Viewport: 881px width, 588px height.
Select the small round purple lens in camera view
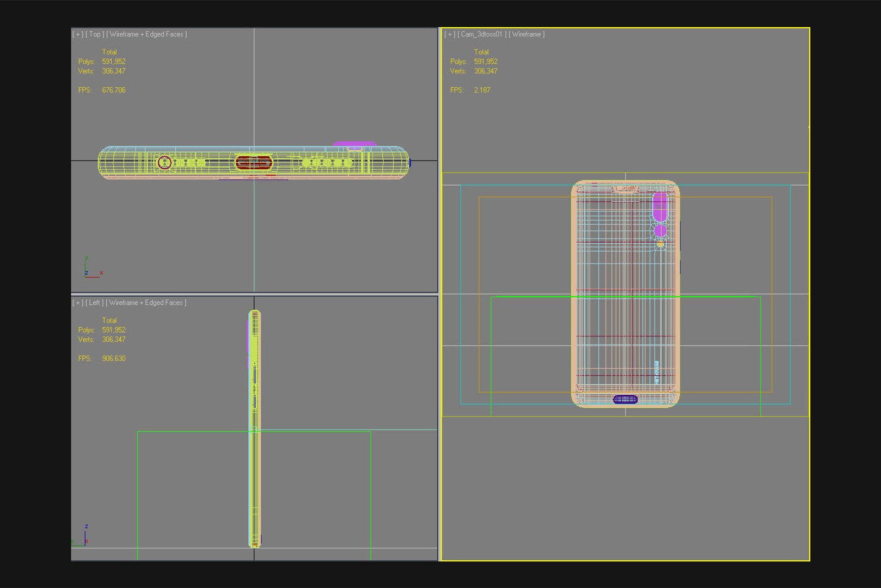[660, 231]
